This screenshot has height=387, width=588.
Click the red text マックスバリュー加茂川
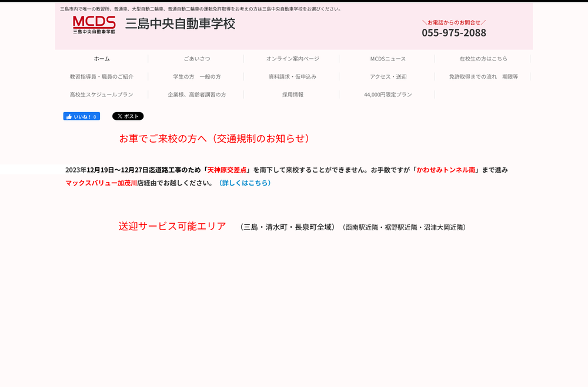101,183
